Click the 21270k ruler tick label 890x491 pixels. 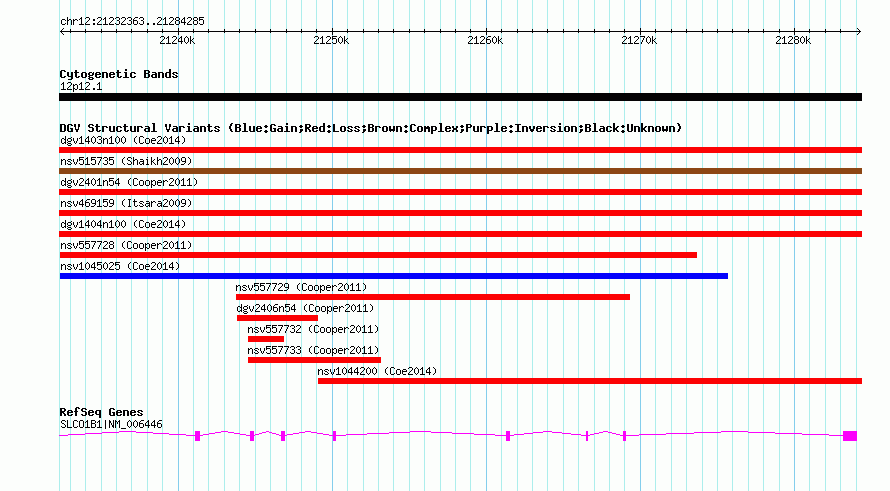pos(639,40)
